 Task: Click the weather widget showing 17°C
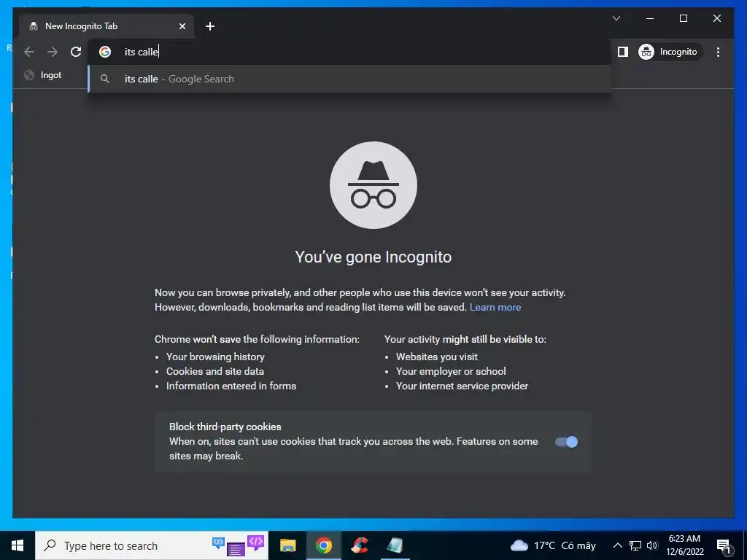[x=553, y=545]
